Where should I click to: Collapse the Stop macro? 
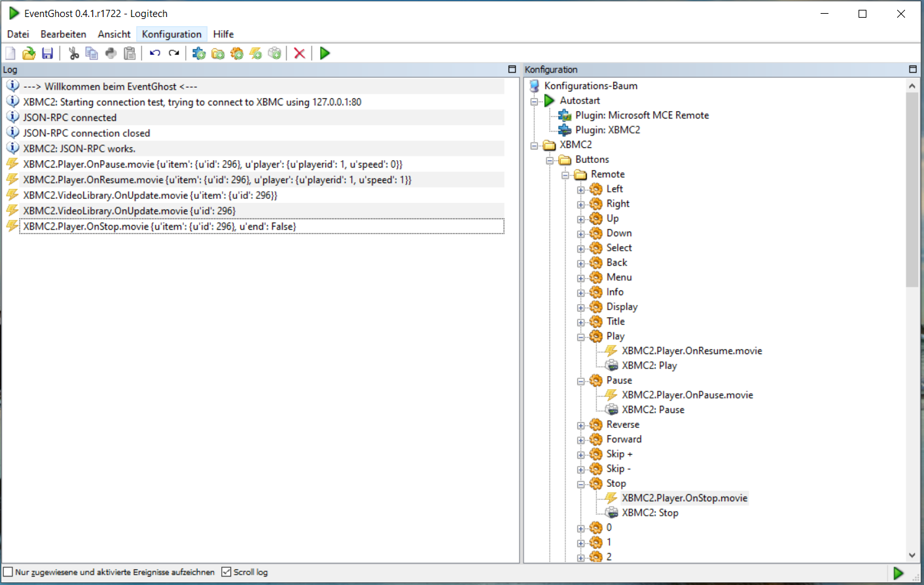click(x=580, y=484)
